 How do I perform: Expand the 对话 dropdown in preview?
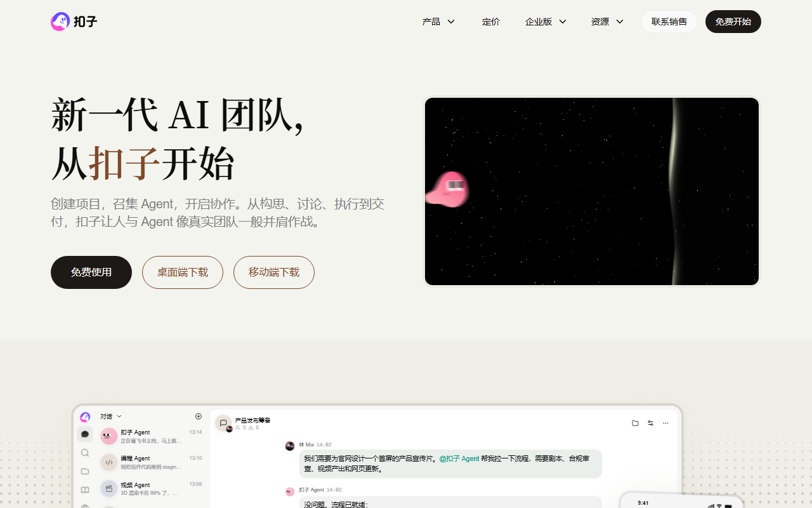[x=111, y=417]
